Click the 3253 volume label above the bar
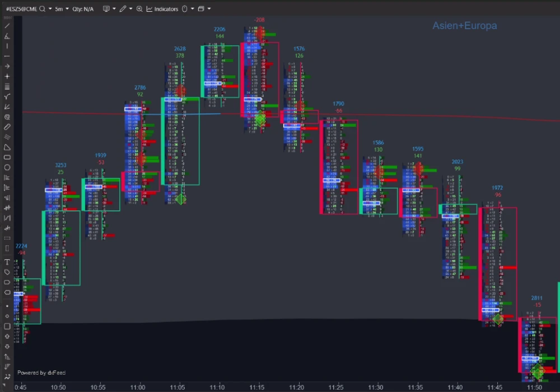Screen dimensions: 560x392 [60, 165]
